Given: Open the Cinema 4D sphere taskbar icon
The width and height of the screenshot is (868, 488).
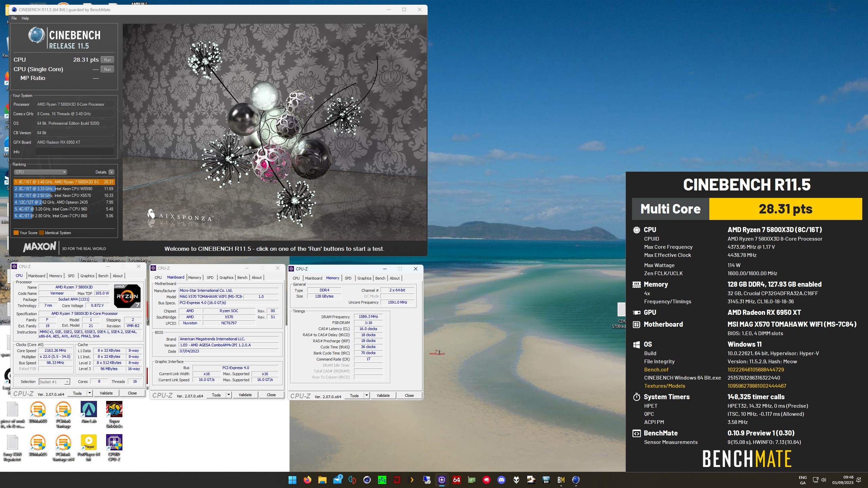Looking at the screenshot, I should (367, 480).
